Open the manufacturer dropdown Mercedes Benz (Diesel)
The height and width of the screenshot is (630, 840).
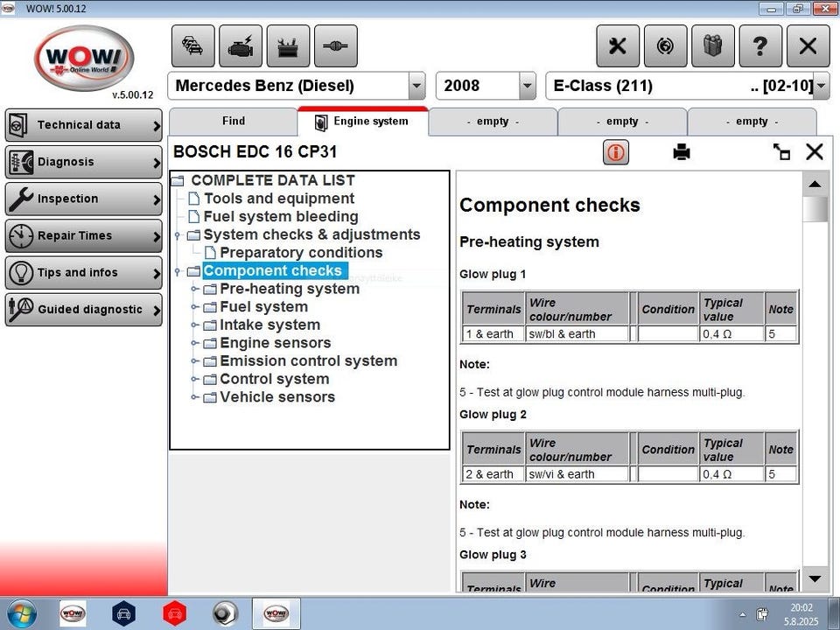pos(297,86)
